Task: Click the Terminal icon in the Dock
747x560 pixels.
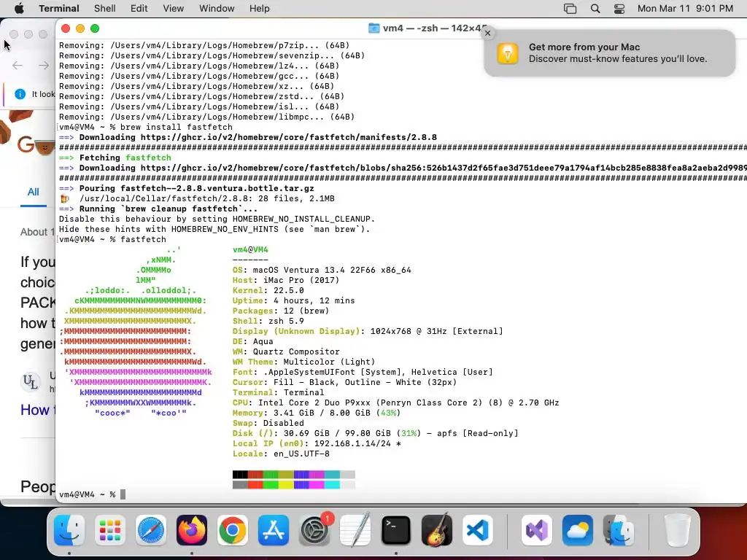Action: click(x=396, y=529)
